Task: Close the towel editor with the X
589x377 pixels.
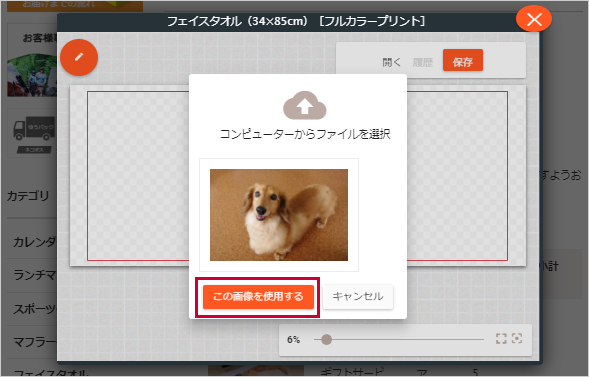Action: tap(534, 19)
